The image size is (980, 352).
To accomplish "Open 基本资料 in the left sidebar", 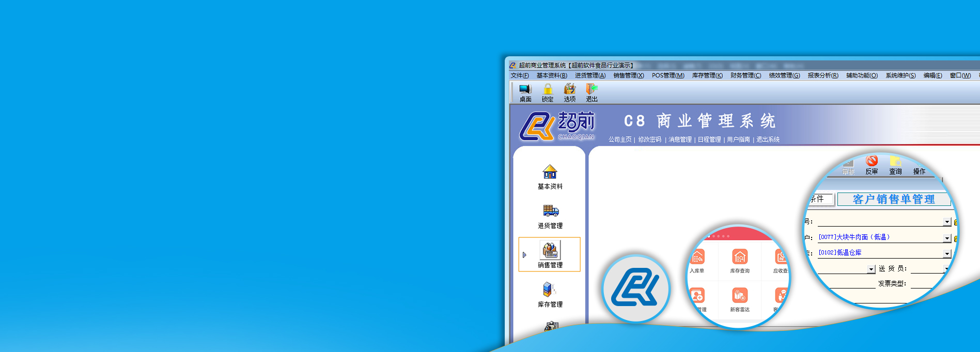I will [x=550, y=177].
